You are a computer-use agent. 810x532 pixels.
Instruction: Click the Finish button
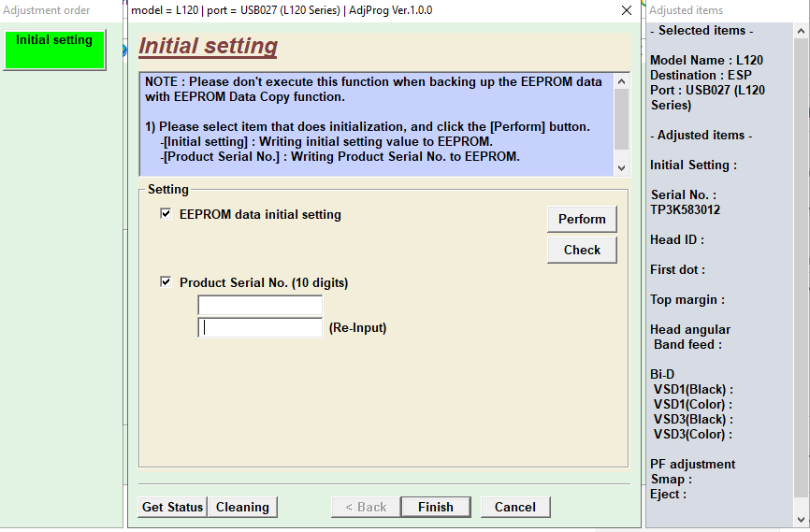436,507
